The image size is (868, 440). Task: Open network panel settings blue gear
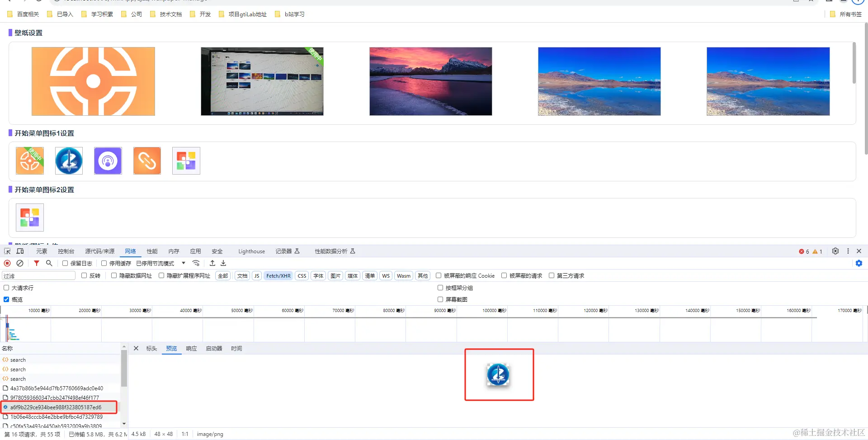pos(859,263)
